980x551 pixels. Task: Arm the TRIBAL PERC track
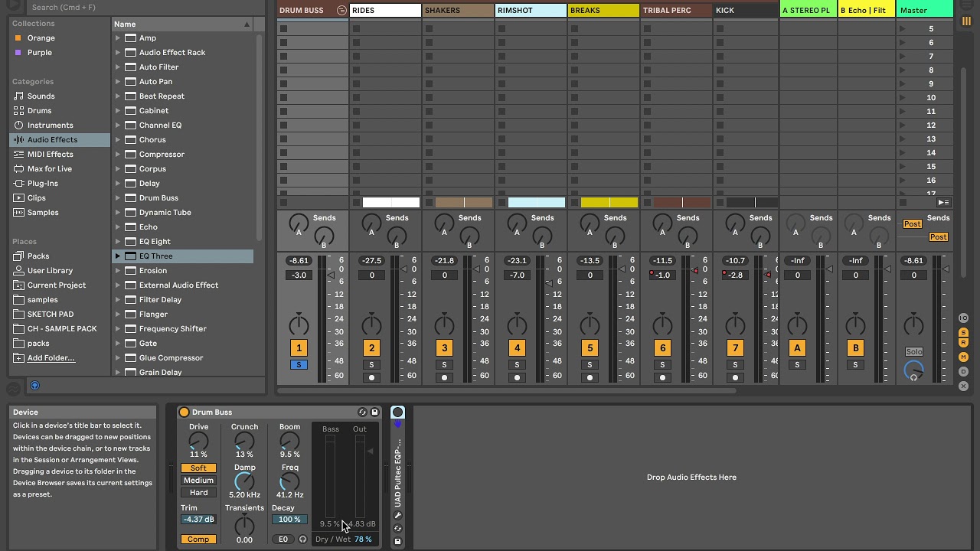pos(662,377)
